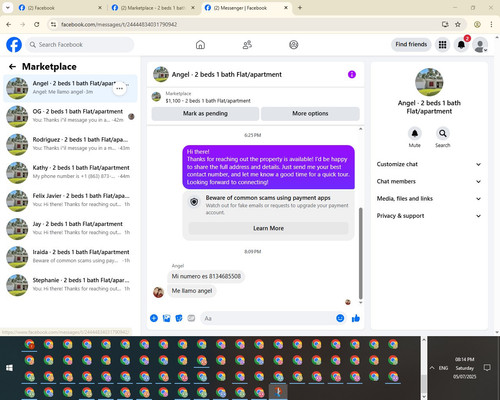Image resolution: width=500 pixels, height=400 pixels.
Task: Switch to the first Facebook tab
Action: [x=60, y=8]
